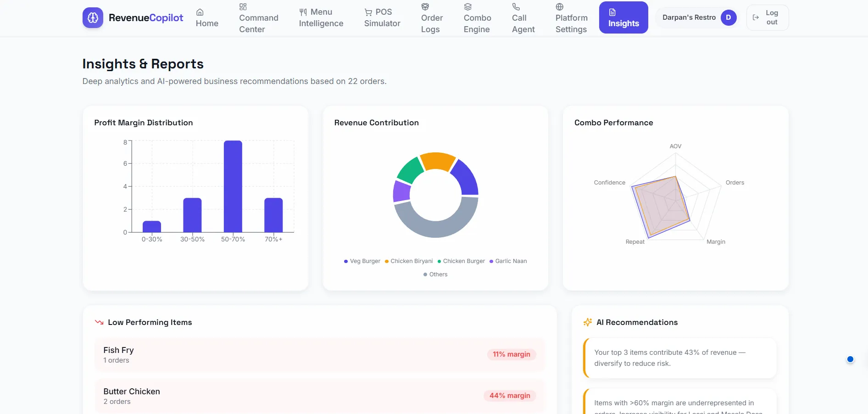Click the tallest 50-70% margin bar
The image size is (868, 414).
[x=233, y=186]
